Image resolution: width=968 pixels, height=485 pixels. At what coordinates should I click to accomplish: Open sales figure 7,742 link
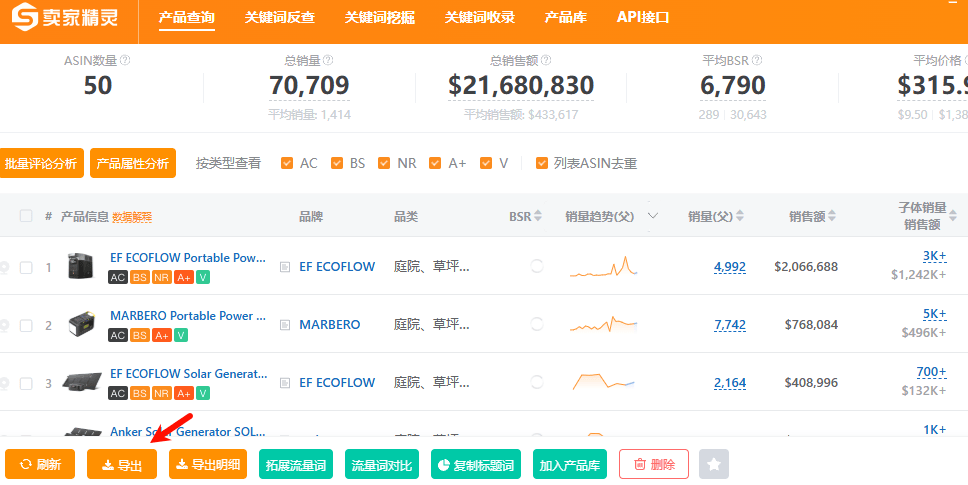pyautogui.click(x=730, y=325)
